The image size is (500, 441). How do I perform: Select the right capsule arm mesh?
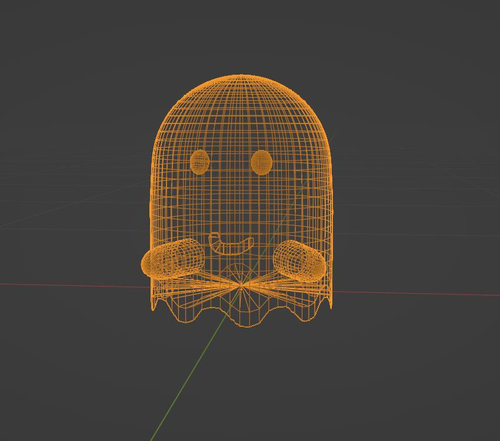[x=299, y=260]
